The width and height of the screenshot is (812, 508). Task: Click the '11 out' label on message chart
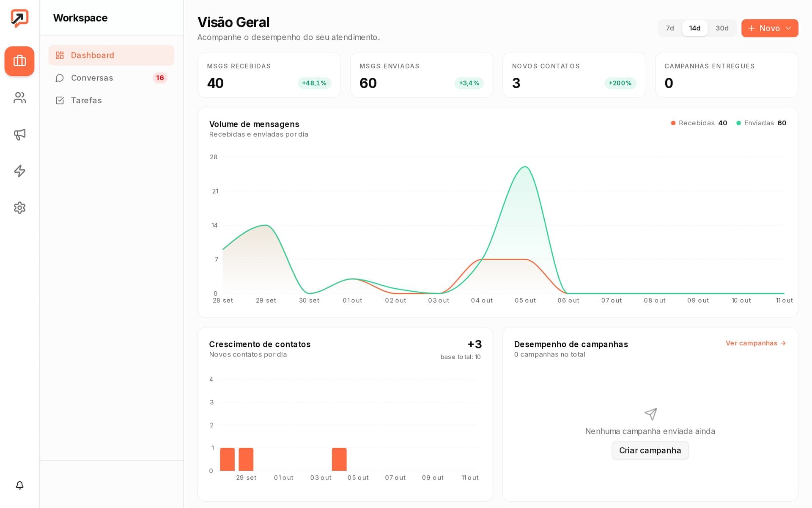784,300
